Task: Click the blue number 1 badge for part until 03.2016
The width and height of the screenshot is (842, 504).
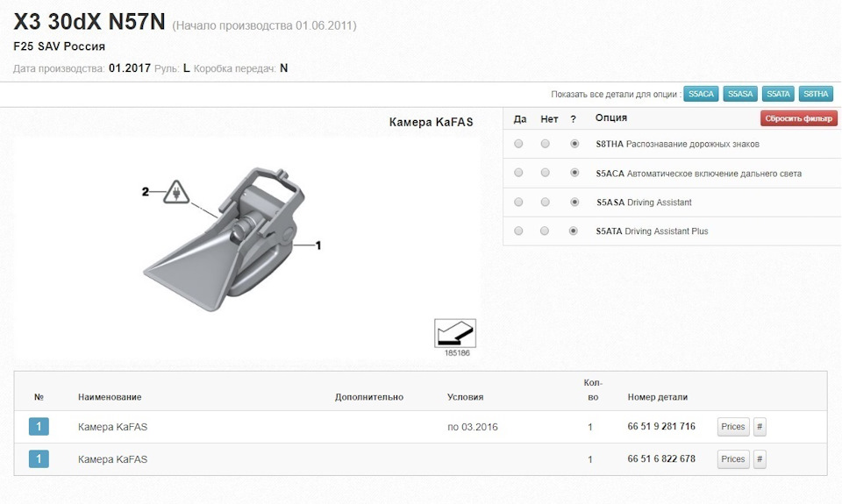Action: tap(39, 427)
